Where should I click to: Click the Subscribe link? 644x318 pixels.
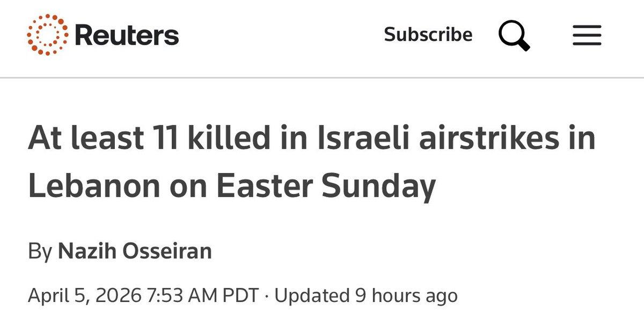pos(428,35)
